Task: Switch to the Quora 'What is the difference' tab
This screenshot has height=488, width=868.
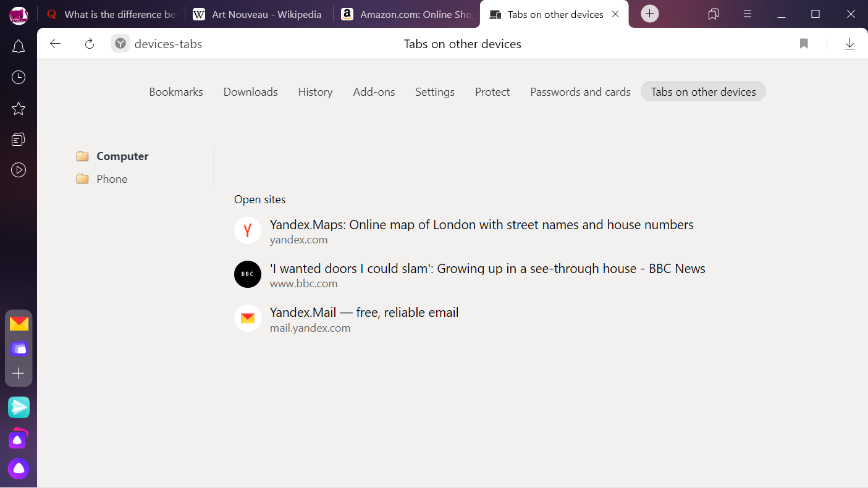Action: (112, 14)
